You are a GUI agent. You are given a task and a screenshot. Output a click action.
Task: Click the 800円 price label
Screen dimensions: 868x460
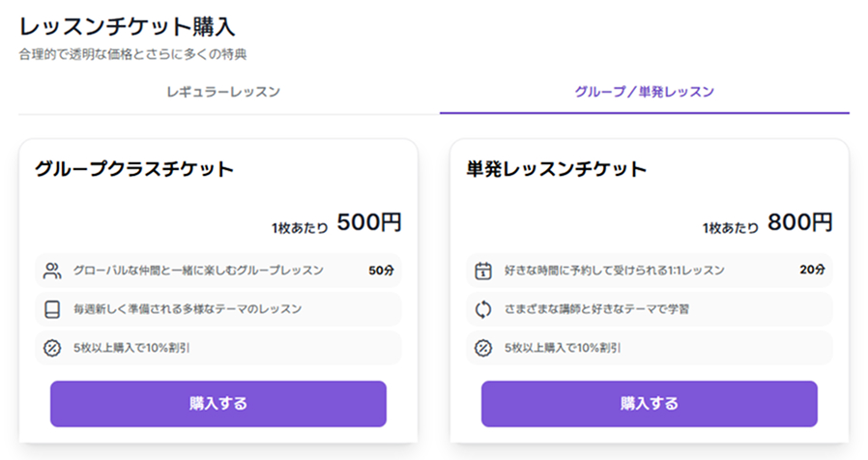coord(799,222)
